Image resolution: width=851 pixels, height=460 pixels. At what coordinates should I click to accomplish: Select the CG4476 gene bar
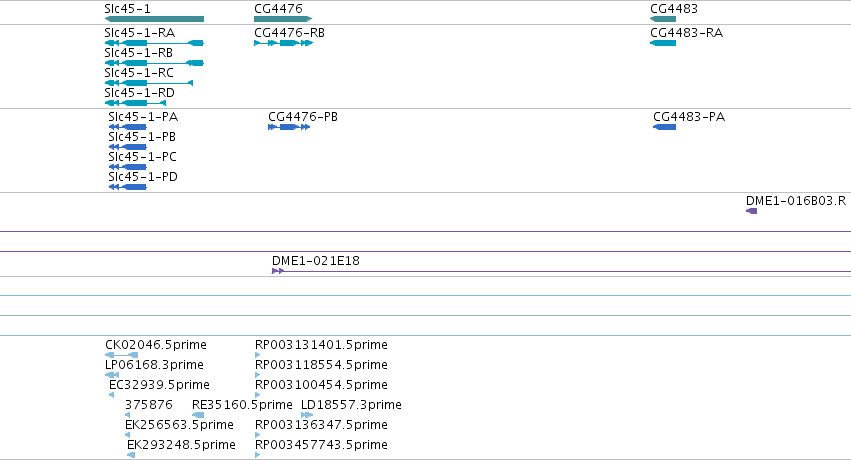283,19
